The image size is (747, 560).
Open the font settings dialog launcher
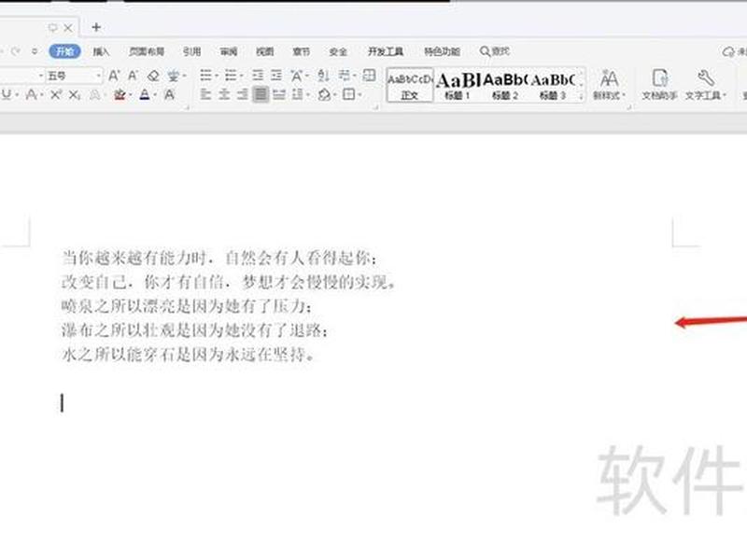(187, 108)
